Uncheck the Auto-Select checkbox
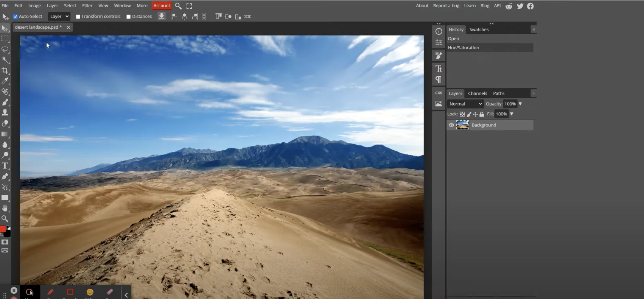644x299 pixels. pyautogui.click(x=16, y=17)
